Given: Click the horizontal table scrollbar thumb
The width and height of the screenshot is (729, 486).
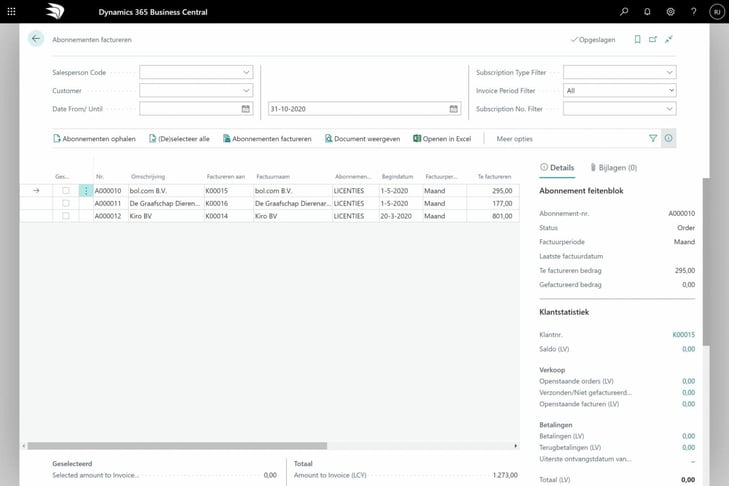Looking at the screenshot, I should pyautogui.click(x=177, y=446).
